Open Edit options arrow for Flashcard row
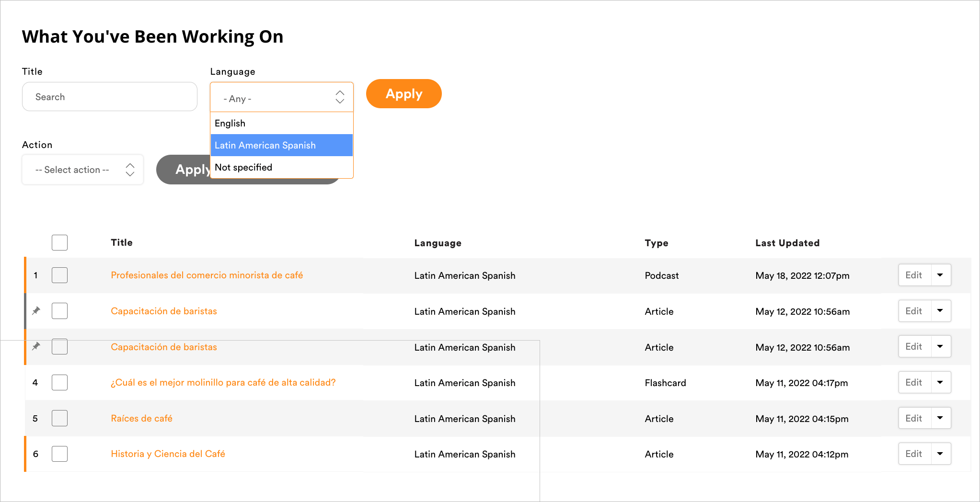This screenshot has height=502, width=980. click(x=940, y=382)
